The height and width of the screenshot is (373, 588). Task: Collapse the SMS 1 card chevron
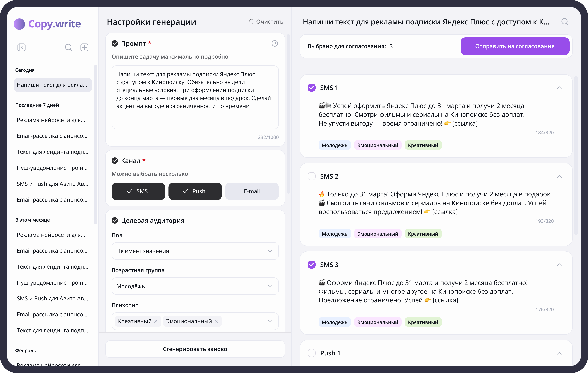pos(559,88)
